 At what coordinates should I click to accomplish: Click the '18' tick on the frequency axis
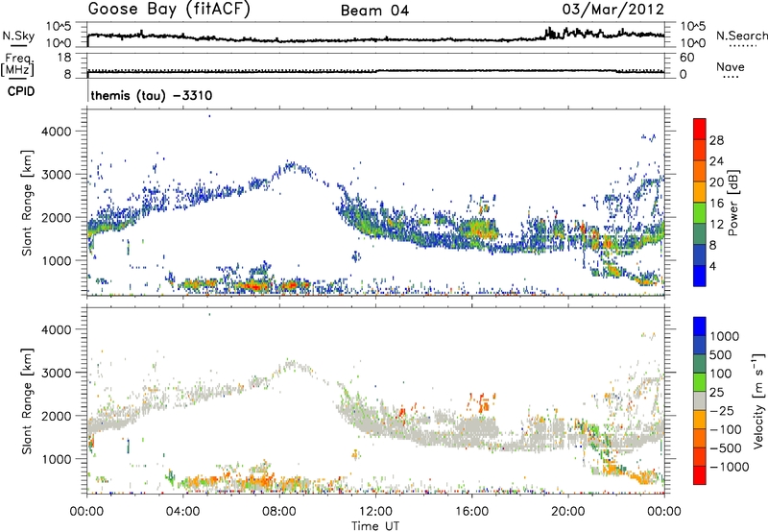(64, 58)
